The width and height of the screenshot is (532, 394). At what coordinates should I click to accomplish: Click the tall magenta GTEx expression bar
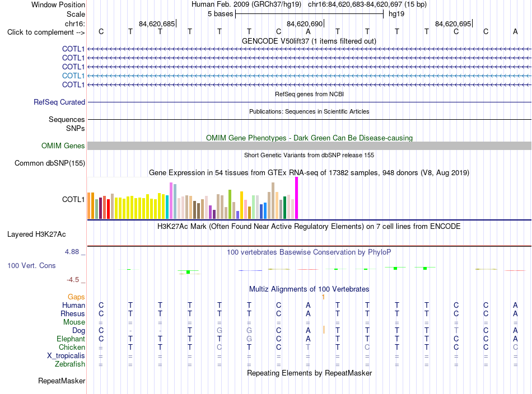tap(297, 198)
